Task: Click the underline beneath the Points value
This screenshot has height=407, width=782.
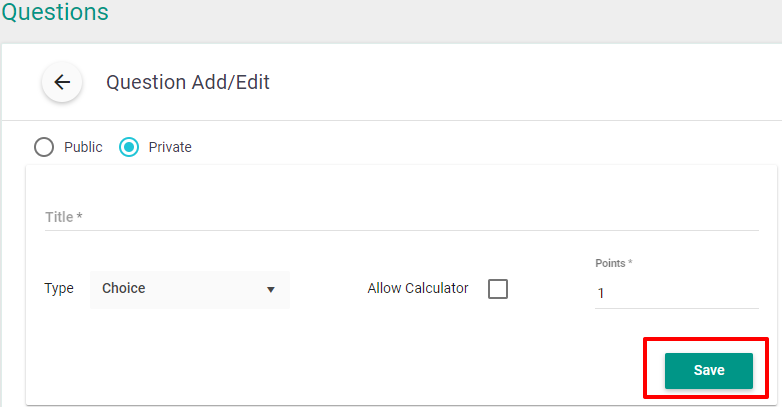Action: [677, 308]
